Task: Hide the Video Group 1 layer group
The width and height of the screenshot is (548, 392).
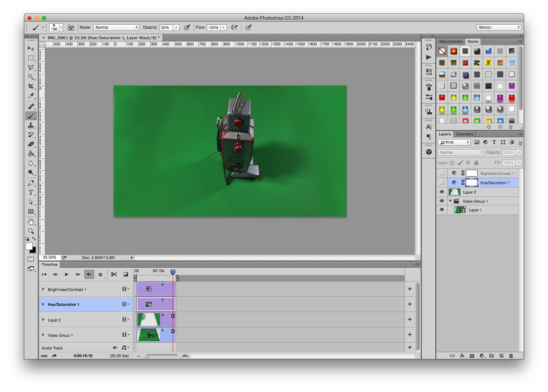Action: [x=442, y=201]
